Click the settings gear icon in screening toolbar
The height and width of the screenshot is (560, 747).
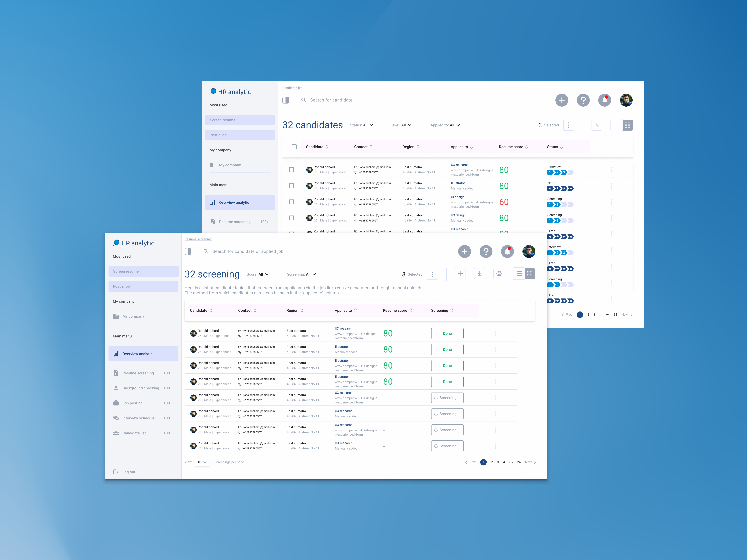click(499, 274)
